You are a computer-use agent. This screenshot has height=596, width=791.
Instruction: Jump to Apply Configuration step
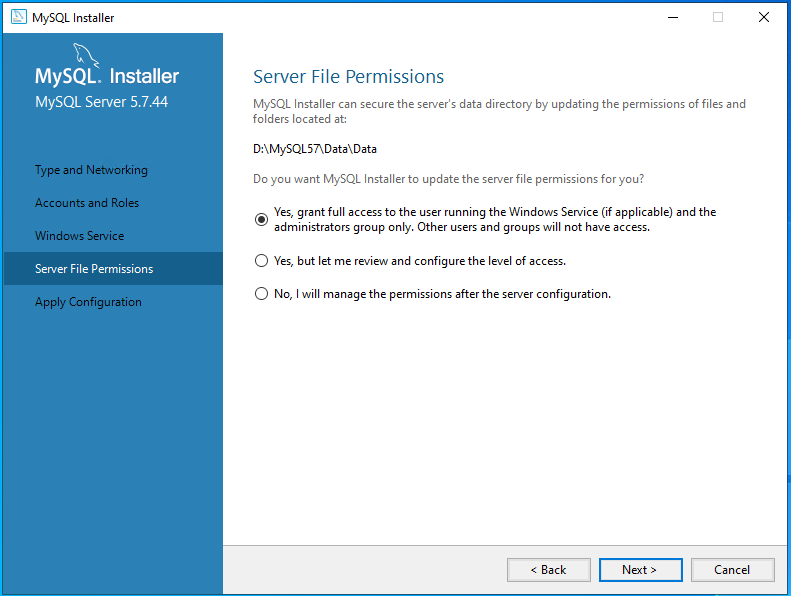point(88,302)
